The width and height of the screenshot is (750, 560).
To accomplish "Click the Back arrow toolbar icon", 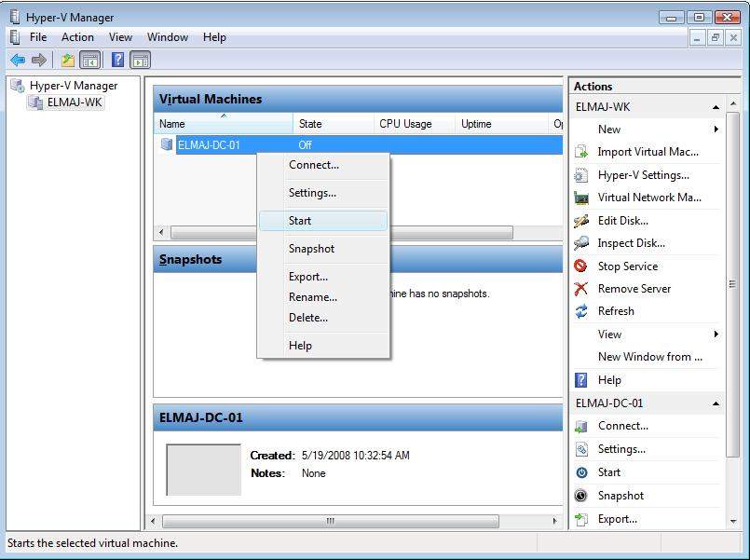I will [19, 61].
